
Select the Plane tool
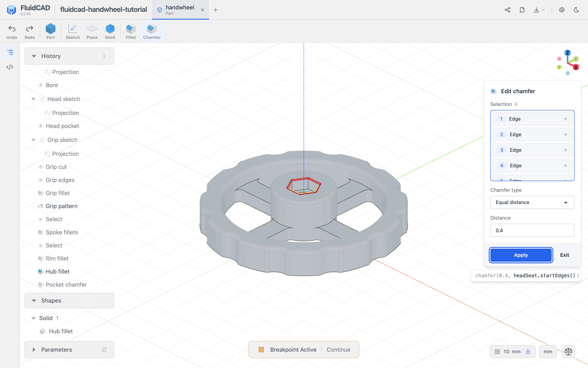pyautogui.click(x=92, y=32)
